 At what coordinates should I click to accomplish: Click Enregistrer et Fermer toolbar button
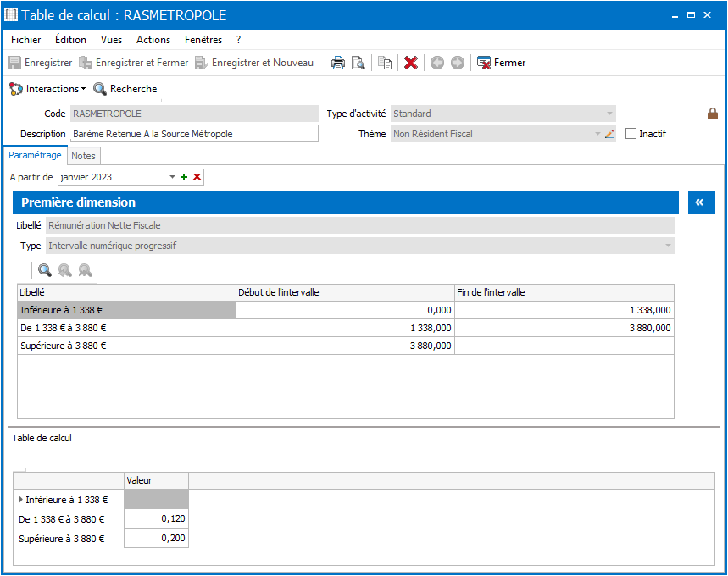click(x=134, y=63)
